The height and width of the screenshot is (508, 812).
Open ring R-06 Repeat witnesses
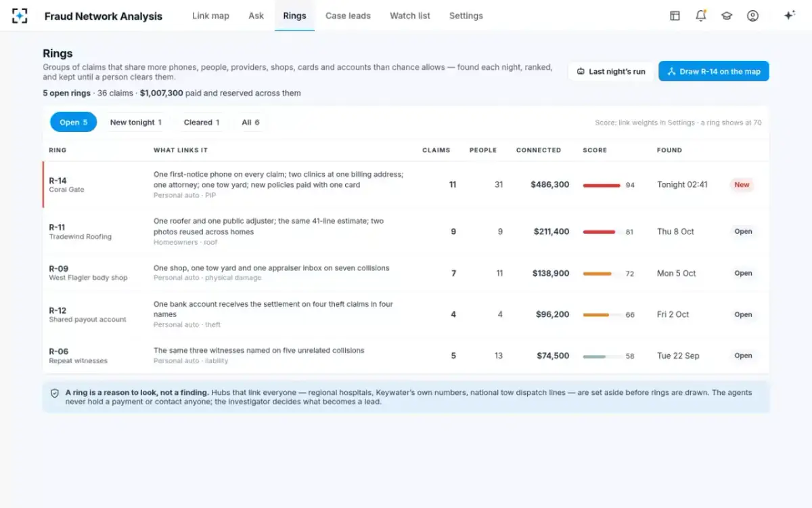(406, 356)
